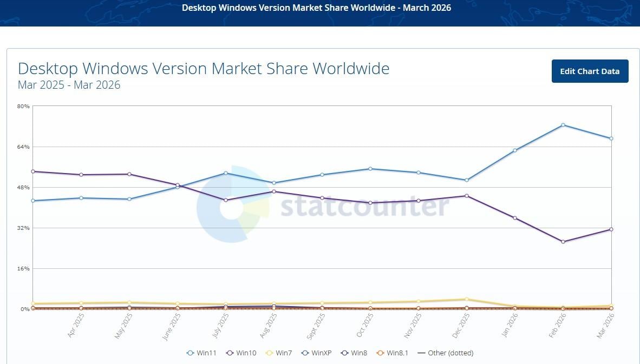
Task: Click the chart heading inside the chart card
Action: tap(204, 69)
